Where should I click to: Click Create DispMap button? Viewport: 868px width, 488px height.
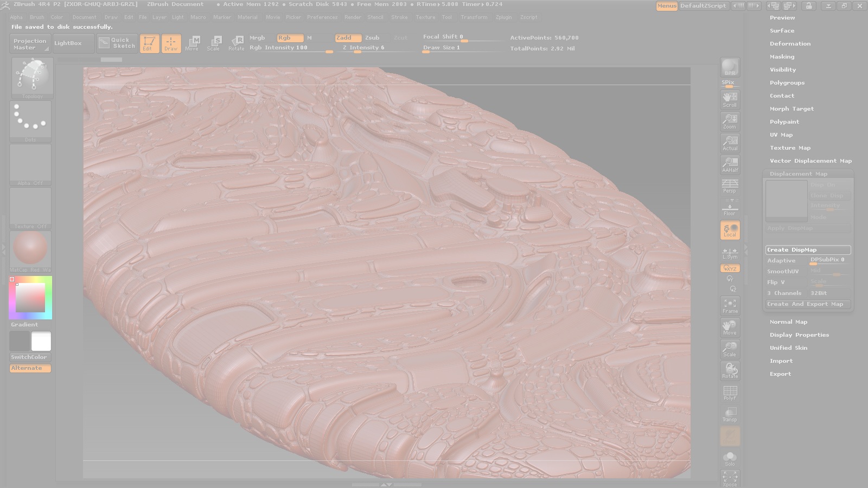808,250
